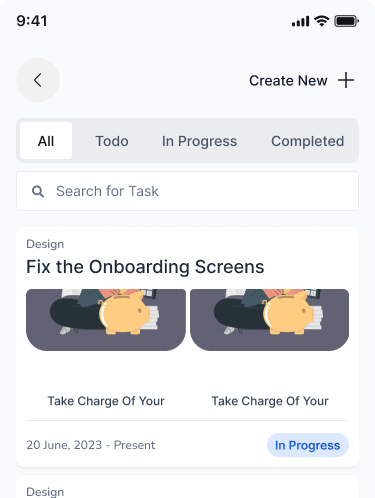Screen dimensions: 375x498
Task: Select the Design label on first card
Action: [45, 244]
